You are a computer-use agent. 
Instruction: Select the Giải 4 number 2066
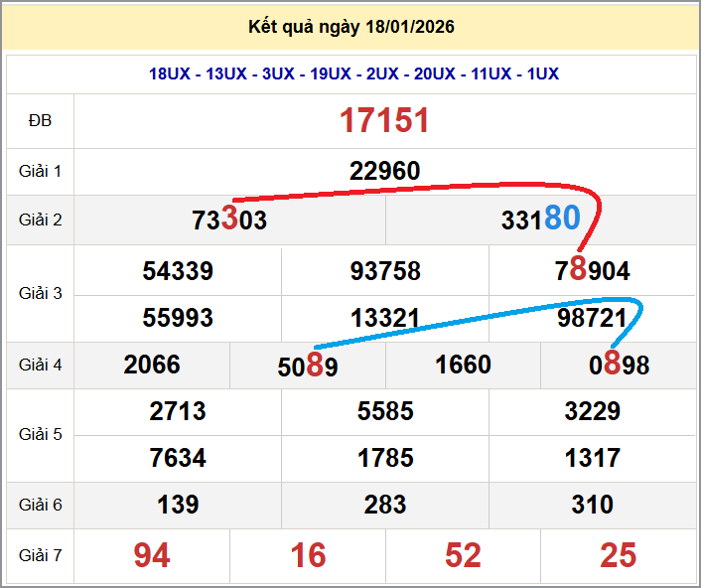tap(152, 365)
